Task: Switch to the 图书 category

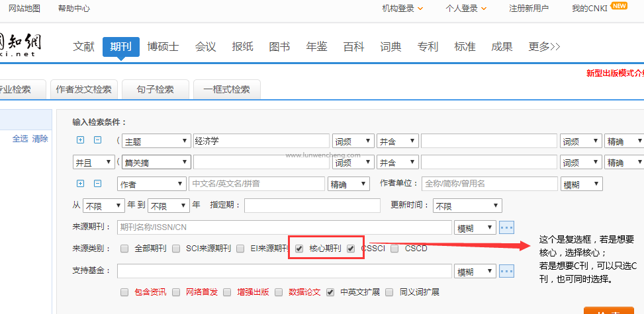Action: [x=279, y=47]
